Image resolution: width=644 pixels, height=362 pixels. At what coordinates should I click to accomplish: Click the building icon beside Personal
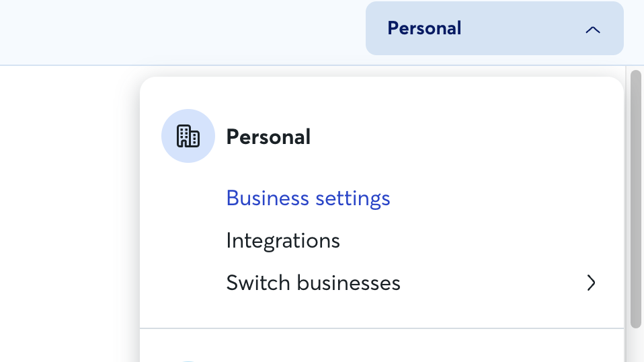[x=188, y=136]
